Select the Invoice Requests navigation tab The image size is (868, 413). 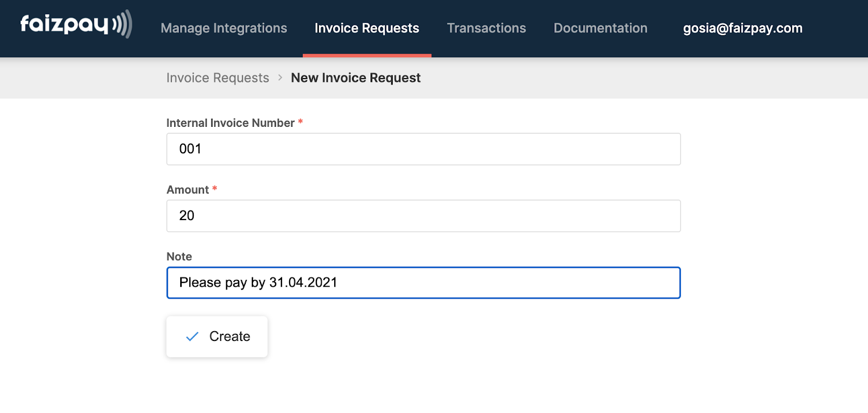coord(367,28)
